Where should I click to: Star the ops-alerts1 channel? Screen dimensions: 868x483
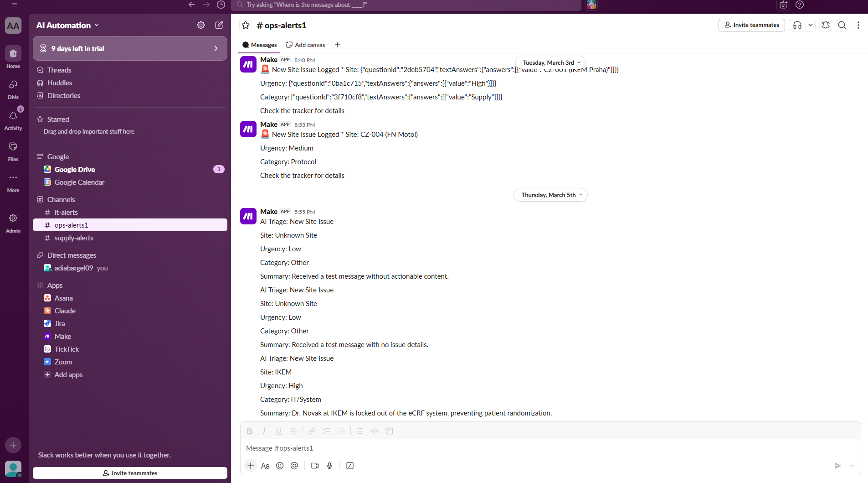[246, 26]
